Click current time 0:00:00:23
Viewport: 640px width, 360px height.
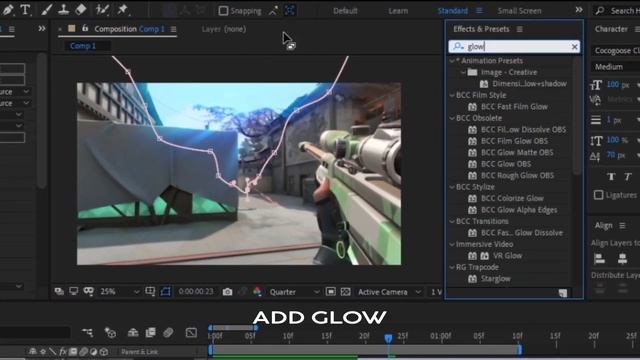(x=196, y=292)
